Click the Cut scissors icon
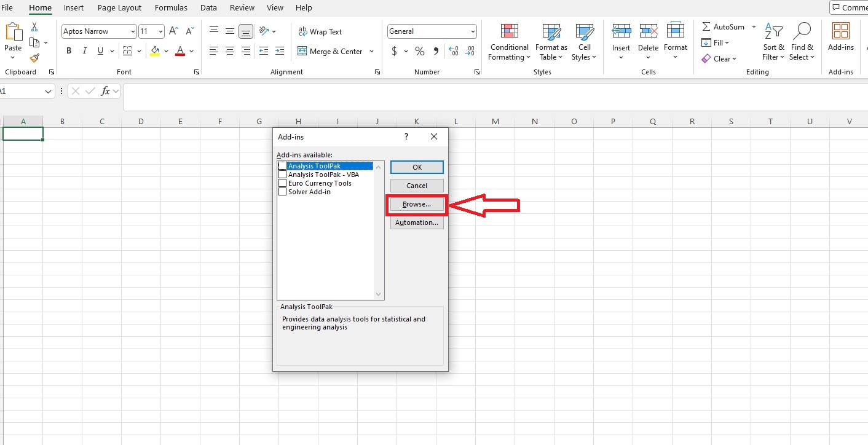The image size is (868, 445). tap(34, 27)
